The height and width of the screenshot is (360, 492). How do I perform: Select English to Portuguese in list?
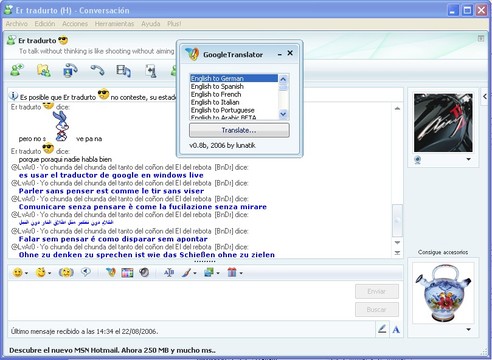(x=233, y=110)
